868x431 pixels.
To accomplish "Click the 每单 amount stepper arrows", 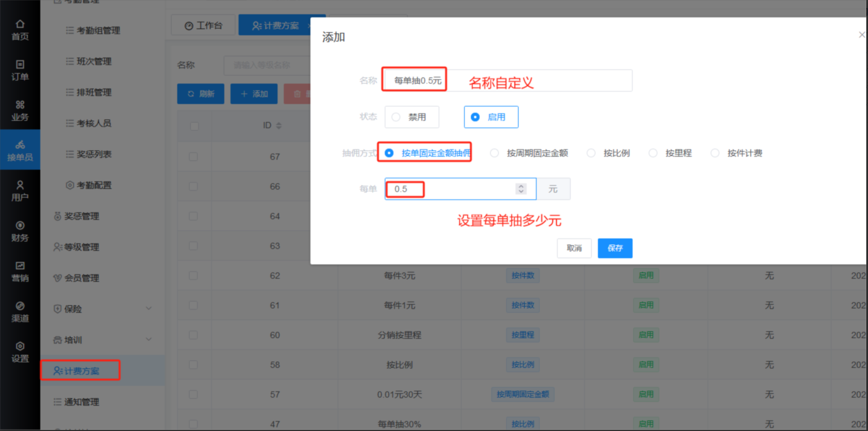I will tap(521, 189).
